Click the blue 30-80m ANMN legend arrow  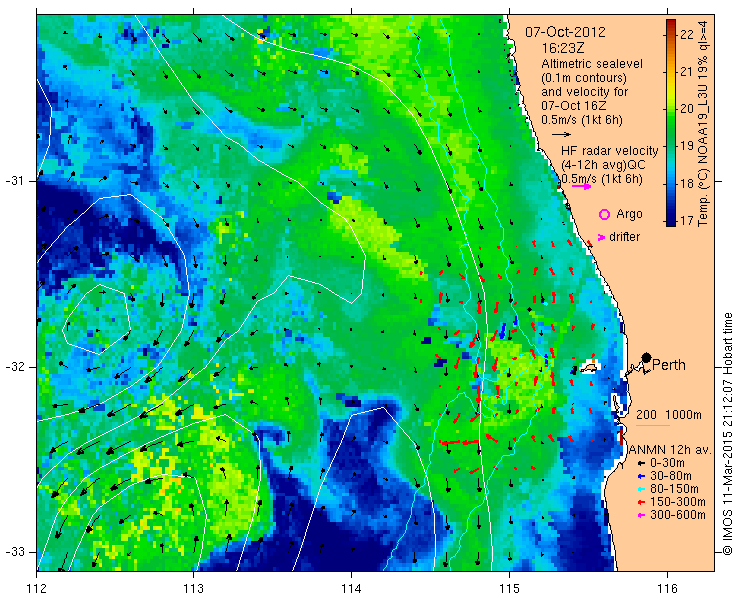(x=641, y=477)
